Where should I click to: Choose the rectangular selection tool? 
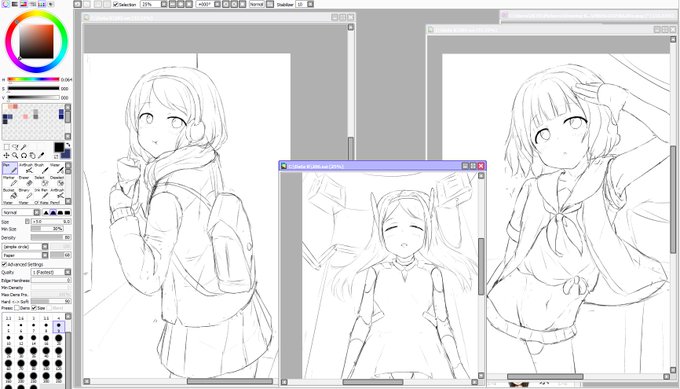7,147
